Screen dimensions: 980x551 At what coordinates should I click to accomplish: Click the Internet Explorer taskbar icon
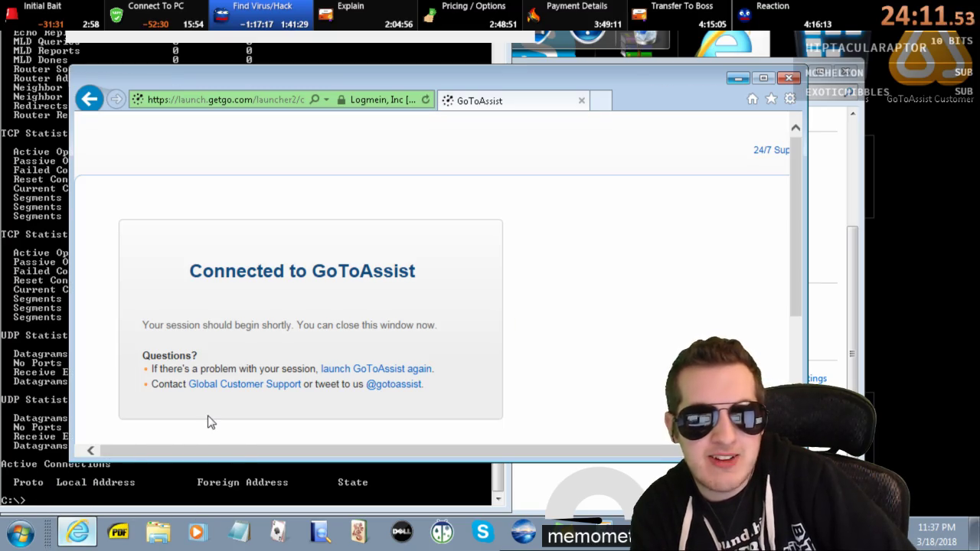[x=77, y=532]
